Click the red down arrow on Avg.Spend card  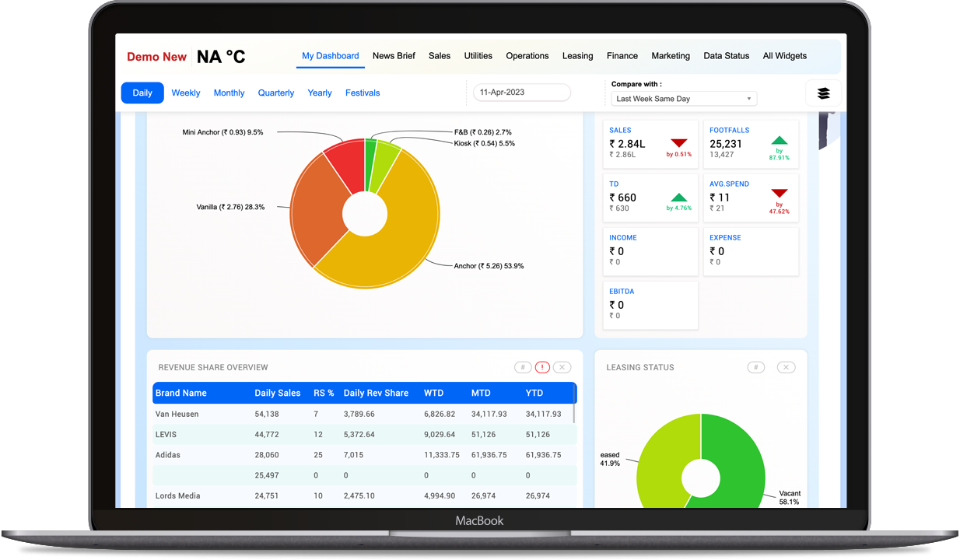coord(780,193)
